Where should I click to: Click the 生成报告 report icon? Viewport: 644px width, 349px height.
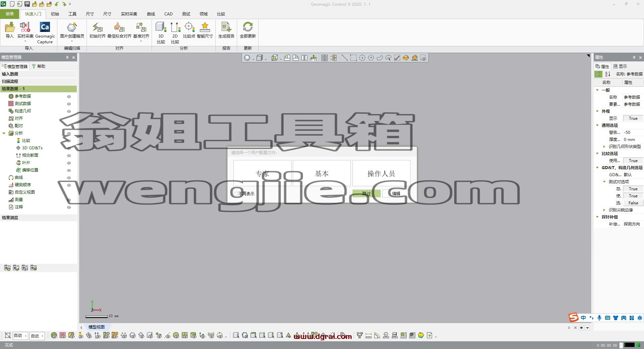[226, 30]
